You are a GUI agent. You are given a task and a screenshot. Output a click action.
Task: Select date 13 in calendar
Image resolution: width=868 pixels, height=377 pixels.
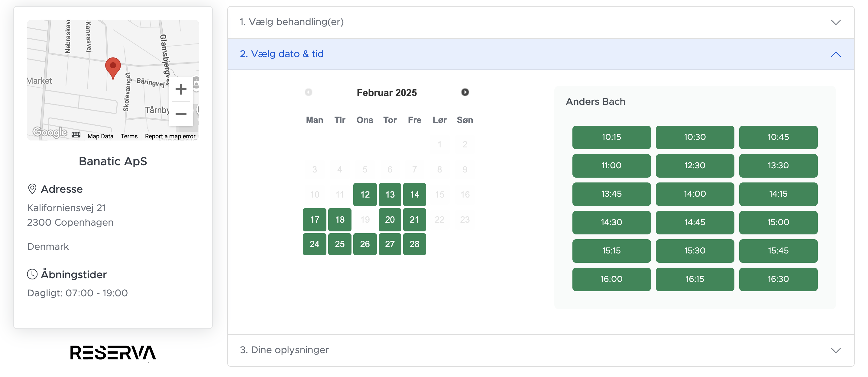coord(390,195)
